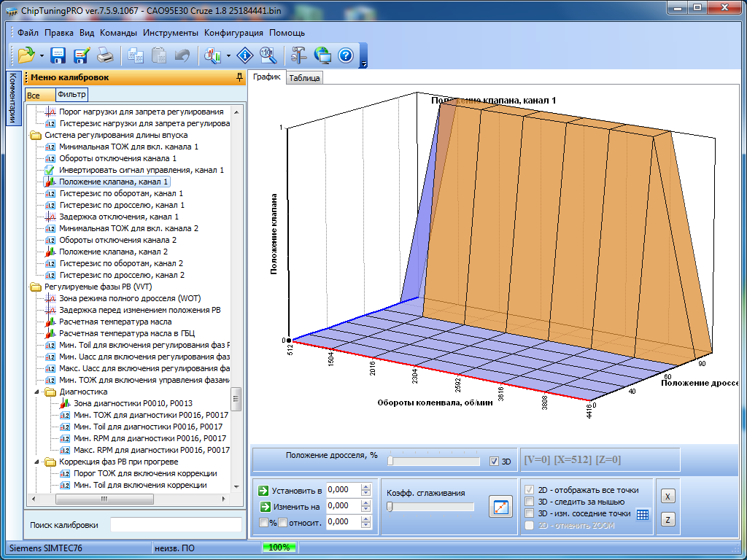Viewport: 747px width, 560px height.
Task: Save firmware with the floppy disk icon
Action: [58, 55]
